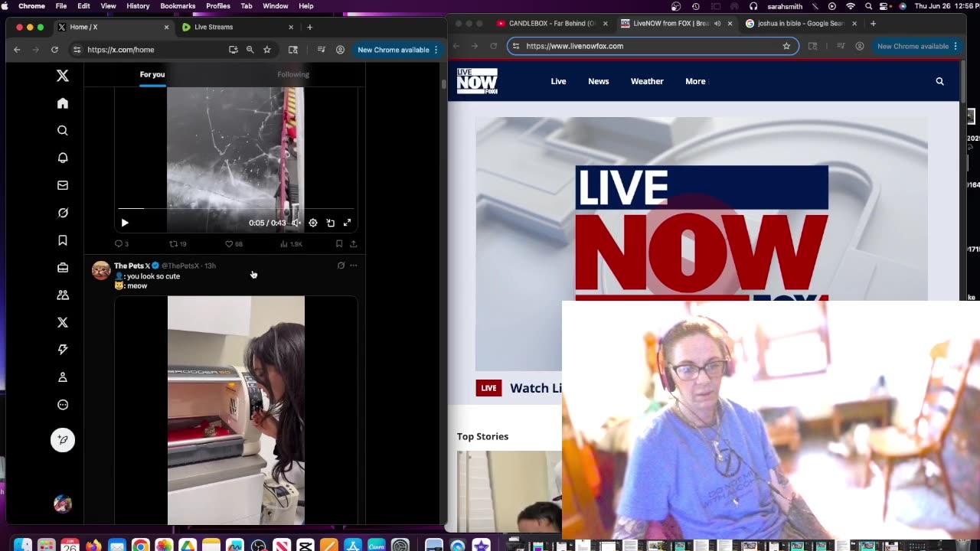Open more menu on The Pets post
Screen dimensions: 980x551
click(x=354, y=266)
